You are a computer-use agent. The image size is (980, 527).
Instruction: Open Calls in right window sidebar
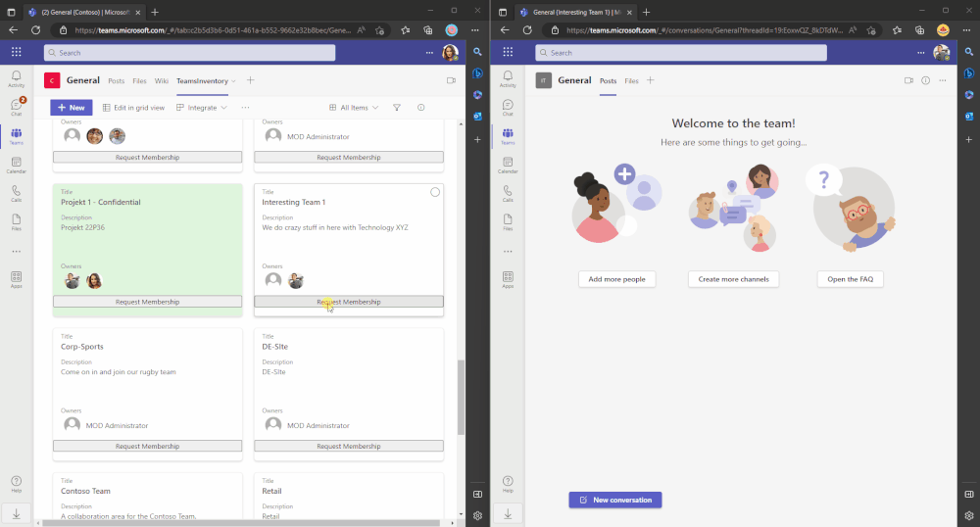pos(508,194)
